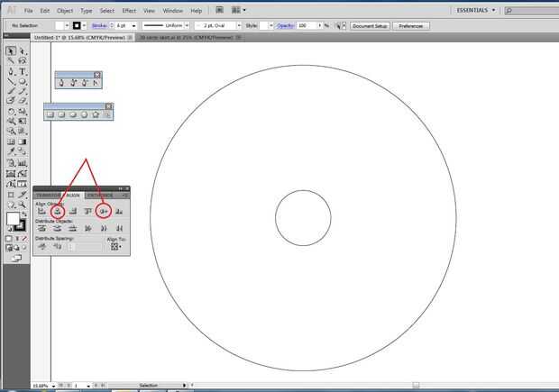Image resolution: width=559 pixels, height=392 pixels.
Task: Click Horizontal Align Left in Align panel
Action: [x=42, y=212]
